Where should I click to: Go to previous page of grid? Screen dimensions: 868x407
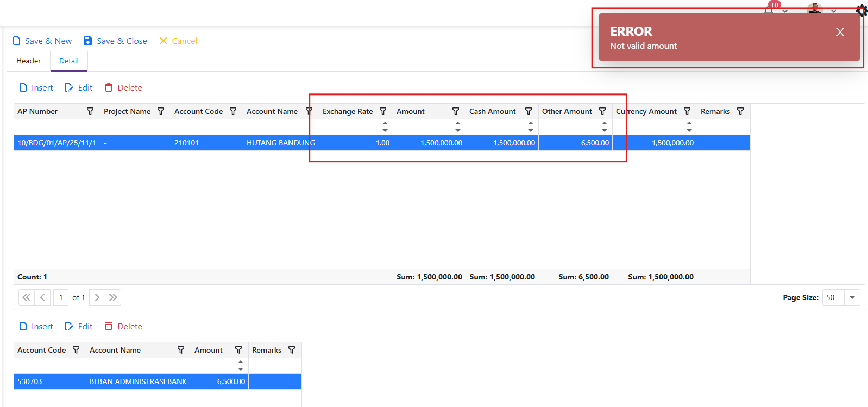[42, 297]
